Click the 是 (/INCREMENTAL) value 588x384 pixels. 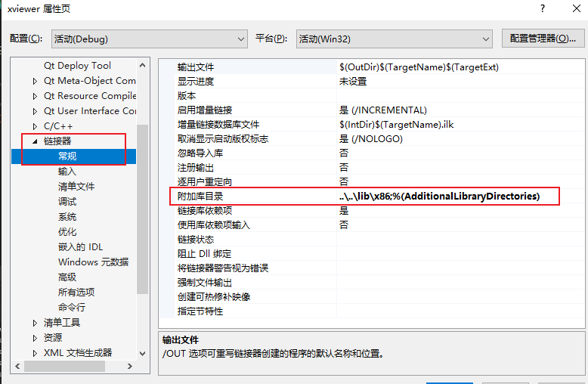(x=383, y=110)
